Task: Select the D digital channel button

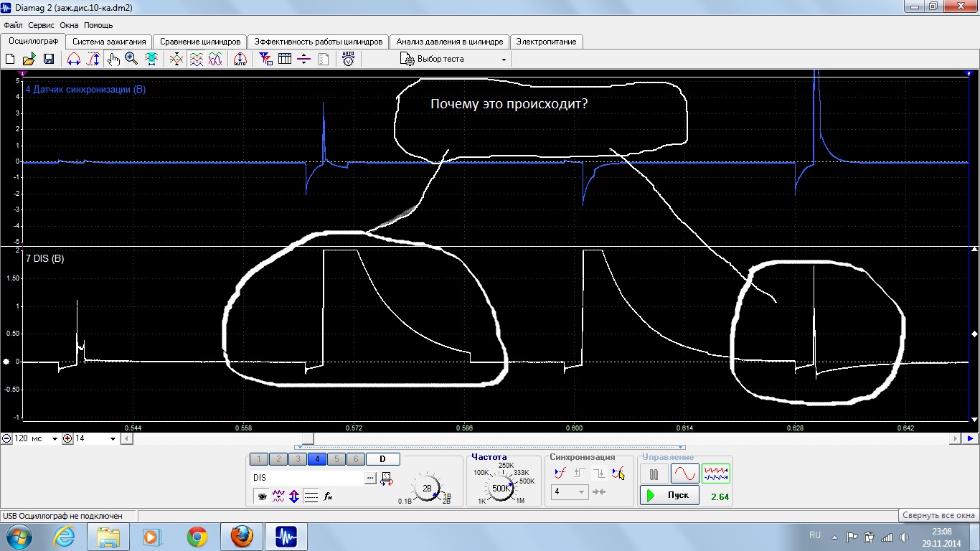Action: click(x=382, y=459)
